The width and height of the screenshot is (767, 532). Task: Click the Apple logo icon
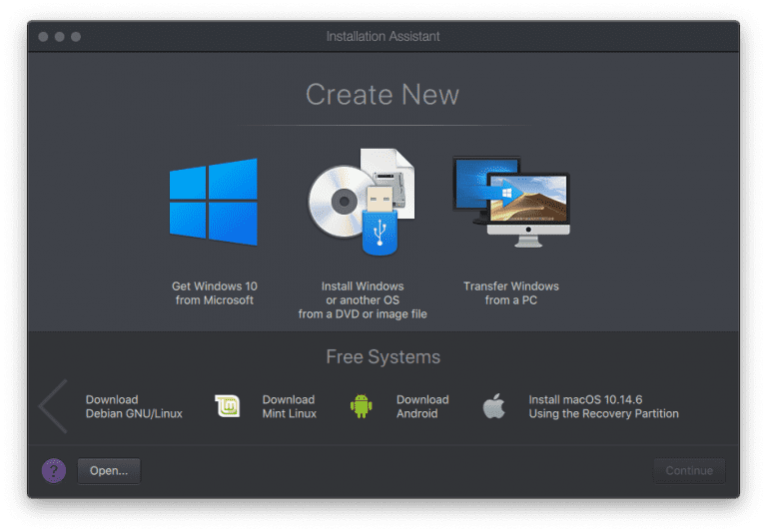(x=494, y=406)
